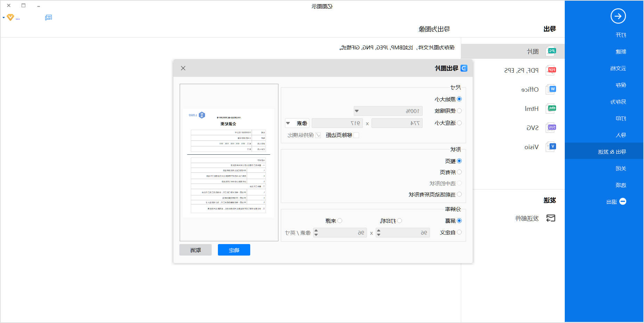
Task: Click the 确定 button
Action: (x=234, y=250)
